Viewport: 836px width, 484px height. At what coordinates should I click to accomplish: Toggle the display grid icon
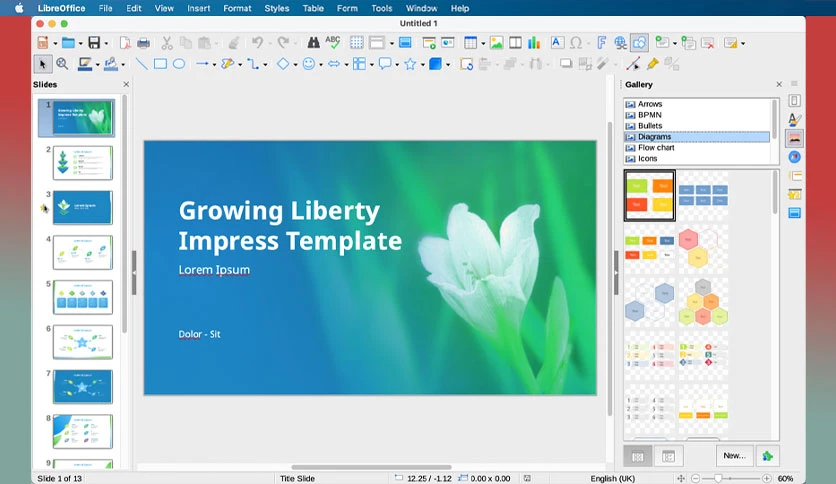357,43
